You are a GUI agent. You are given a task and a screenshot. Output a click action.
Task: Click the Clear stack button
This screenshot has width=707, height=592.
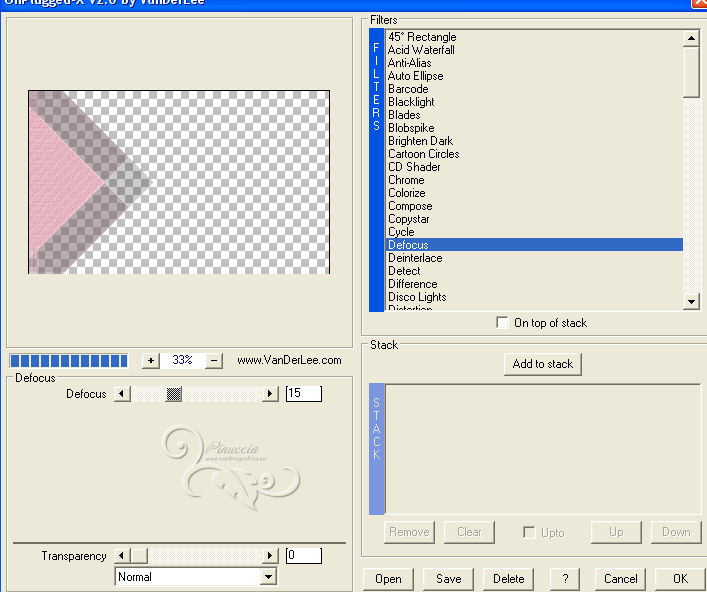point(469,532)
